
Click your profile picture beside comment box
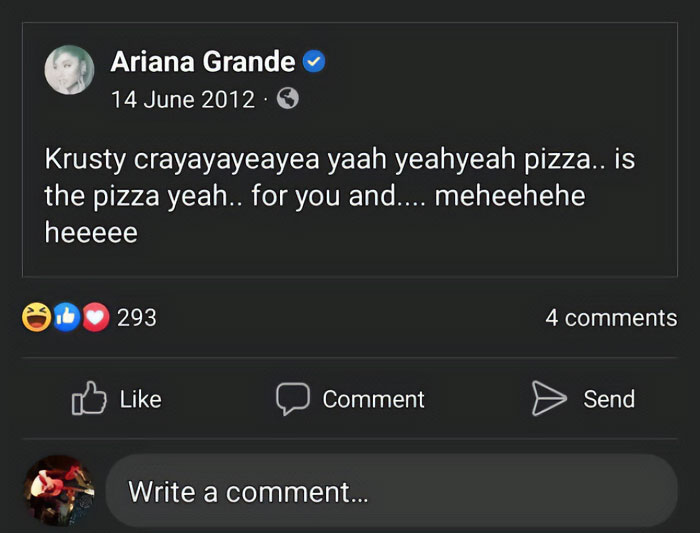58,490
